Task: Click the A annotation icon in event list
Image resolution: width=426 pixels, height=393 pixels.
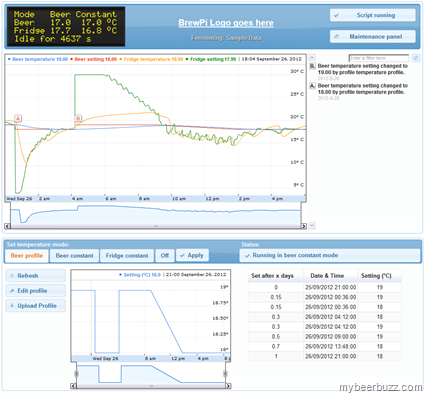Action: pyautogui.click(x=312, y=86)
